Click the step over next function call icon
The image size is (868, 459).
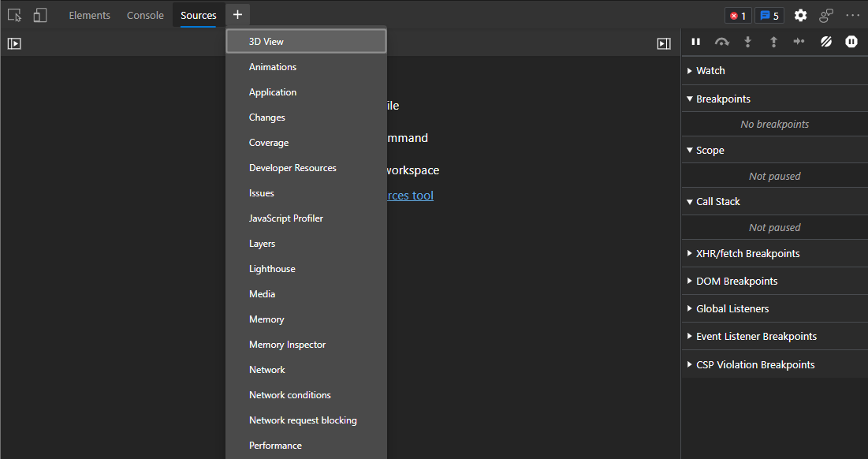[721, 42]
